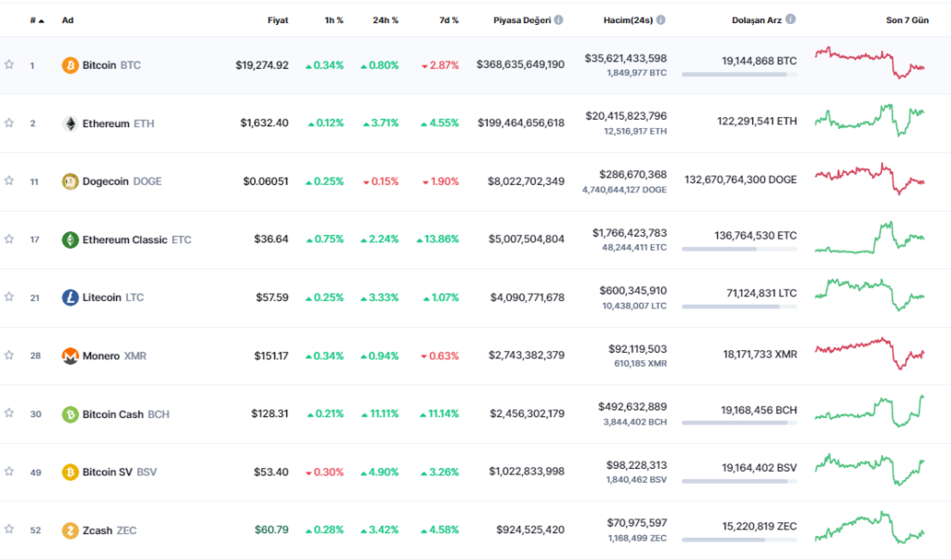Click Bitcoin Cash's circulating supply bar
The height and width of the screenshot is (560, 951).
pyautogui.click(x=739, y=423)
